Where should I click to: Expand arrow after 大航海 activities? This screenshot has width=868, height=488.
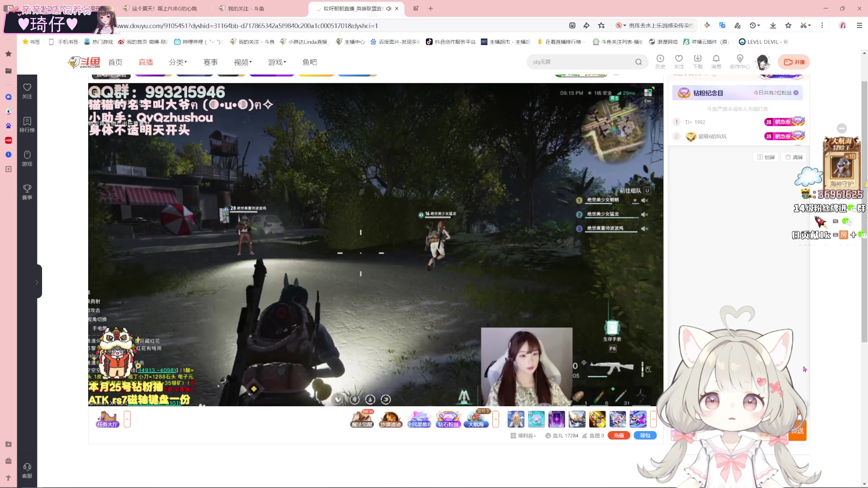(x=495, y=419)
